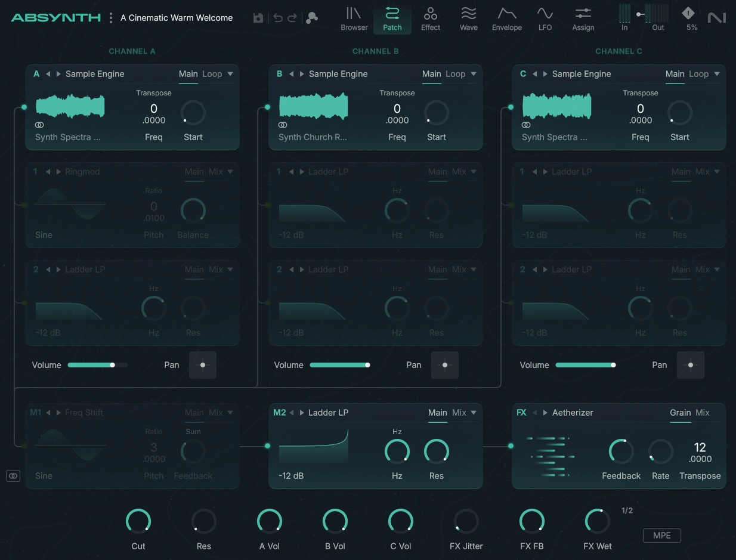Open the Effect page
Image resolution: width=736 pixels, height=560 pixels.
click(x=431, y=18)
